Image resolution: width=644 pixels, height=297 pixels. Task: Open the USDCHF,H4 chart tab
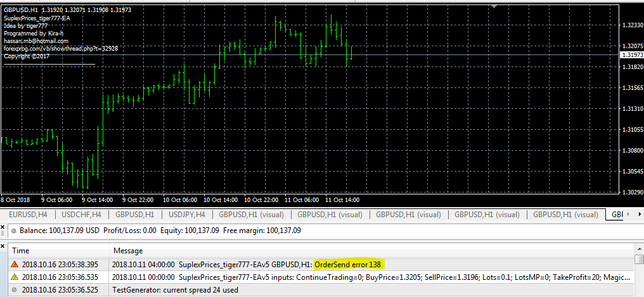click(81, 215)
